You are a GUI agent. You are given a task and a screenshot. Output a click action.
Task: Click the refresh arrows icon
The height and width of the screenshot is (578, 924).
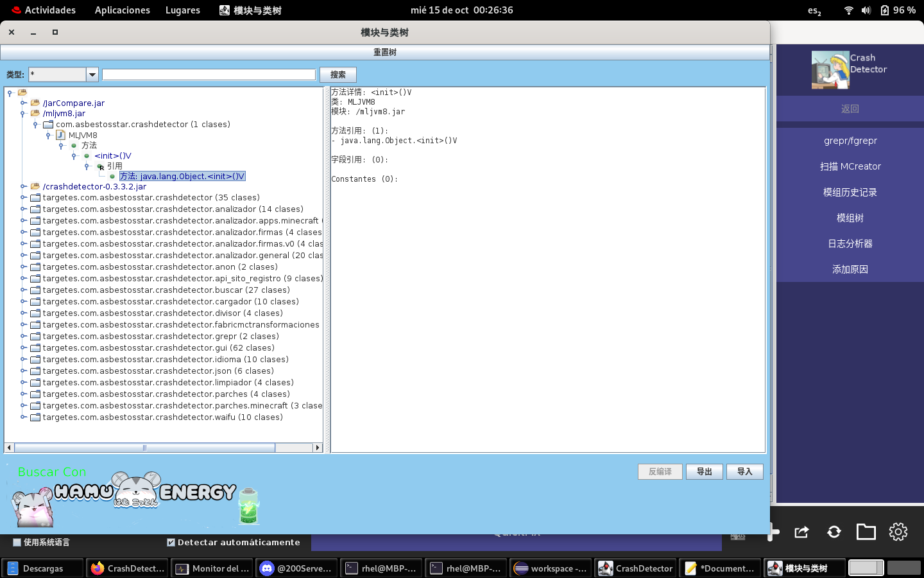[x=834, y=532]
